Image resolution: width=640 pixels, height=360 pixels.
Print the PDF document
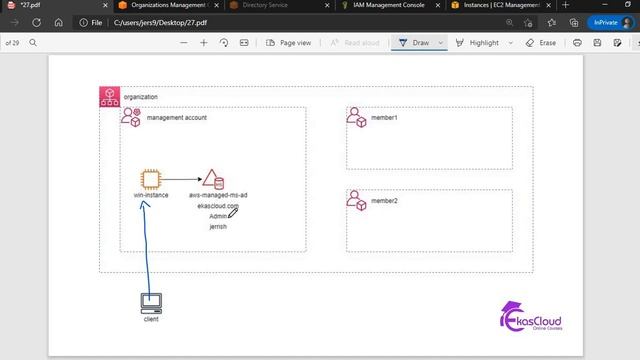click(x=577, y=43)
